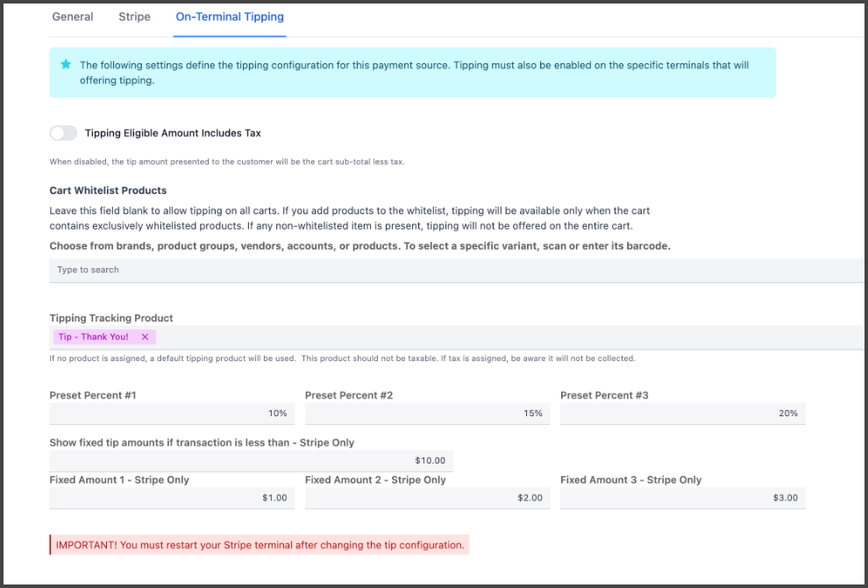The image size is (868, 588).
Task: Click the Preset Percent #1 field showing 10%
Action: [171, 414]
